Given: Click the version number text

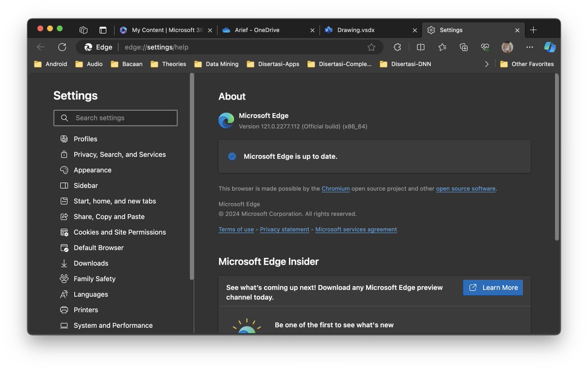Looking at the screenshot, I should (303, 126).
